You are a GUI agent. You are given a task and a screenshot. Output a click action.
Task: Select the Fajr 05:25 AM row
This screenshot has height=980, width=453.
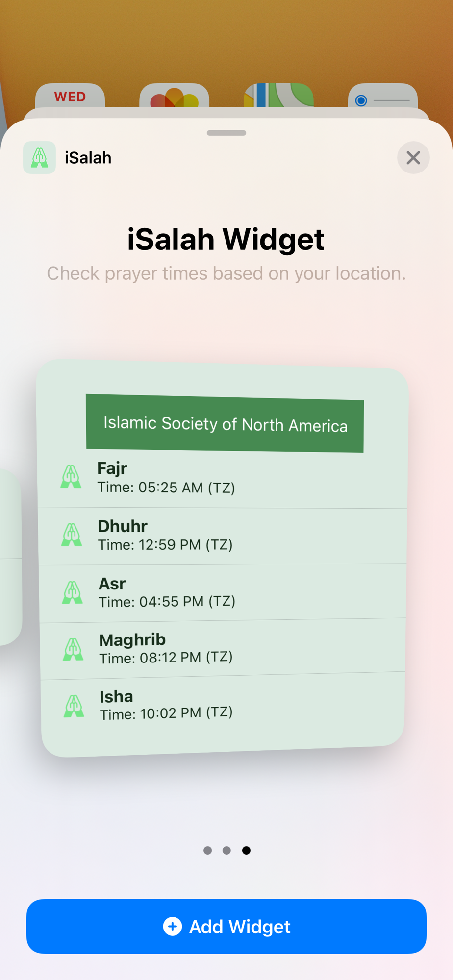pos(223,478)
